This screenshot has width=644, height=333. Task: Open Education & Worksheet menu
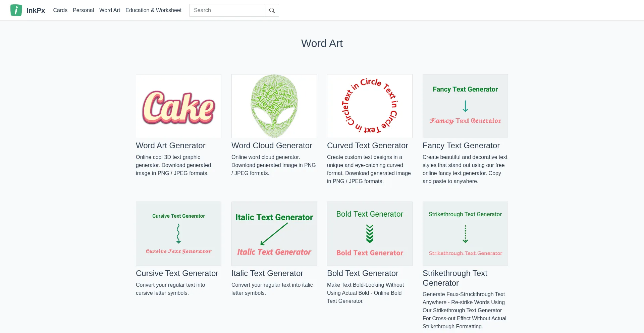click(153, 10)
